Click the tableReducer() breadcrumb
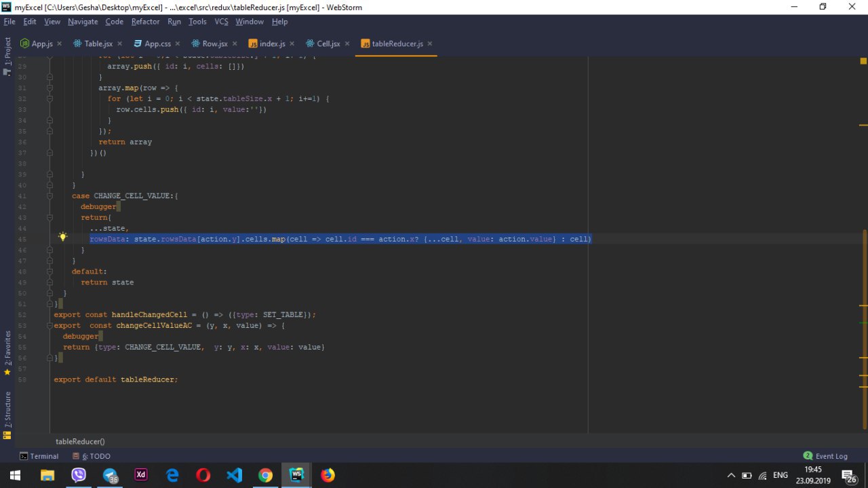868x488 pixels. (80, 441)
